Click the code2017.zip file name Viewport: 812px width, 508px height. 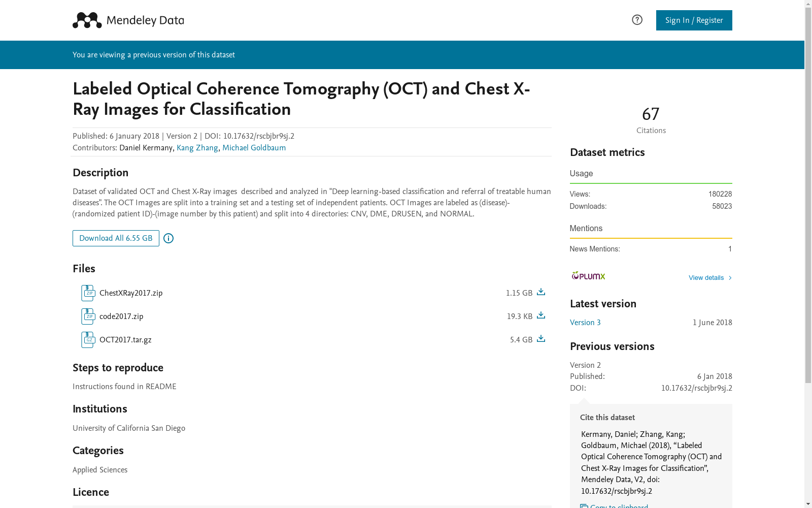click(121, 316)
